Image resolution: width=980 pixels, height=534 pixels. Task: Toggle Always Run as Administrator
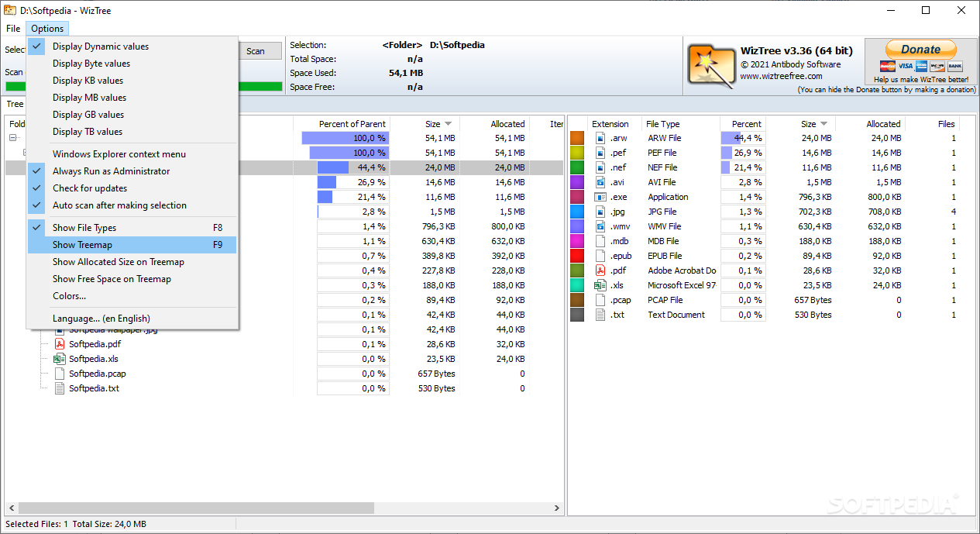[132, 171]
